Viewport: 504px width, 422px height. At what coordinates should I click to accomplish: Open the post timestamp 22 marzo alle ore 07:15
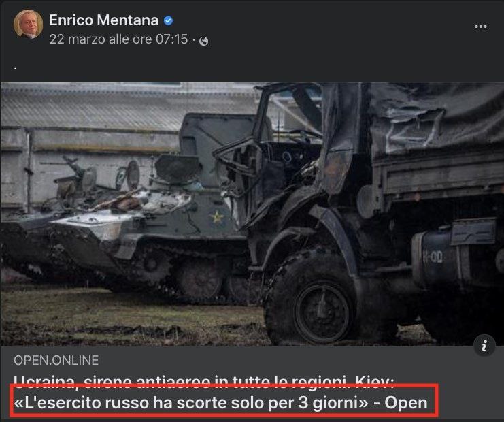[118, 39]
